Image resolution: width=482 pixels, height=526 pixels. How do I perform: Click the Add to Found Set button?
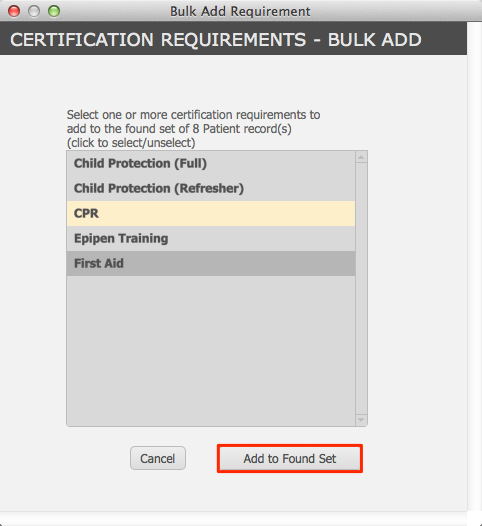pyautogui.click(x=290, y=459)
